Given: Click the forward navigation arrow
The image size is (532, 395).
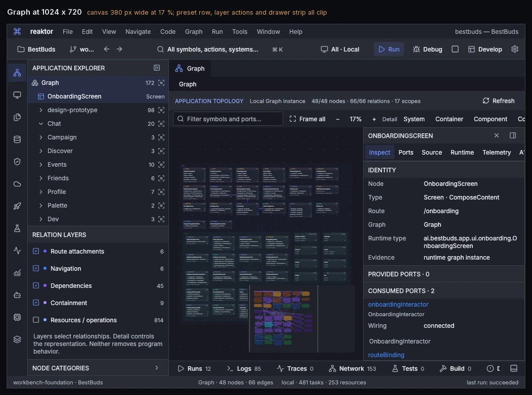Looking at the screenshot, I should click(x=119, y=49).
